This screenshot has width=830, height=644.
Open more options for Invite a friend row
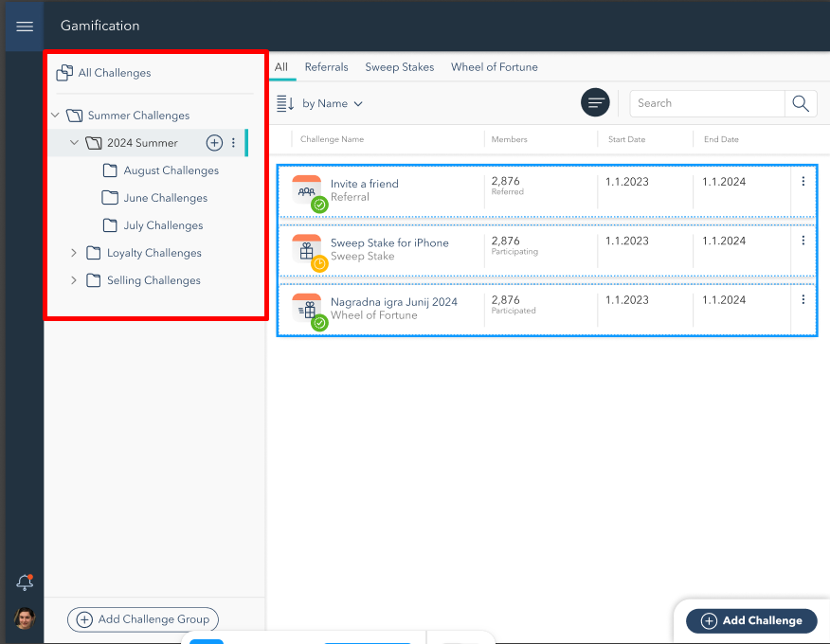click(803, 182)
